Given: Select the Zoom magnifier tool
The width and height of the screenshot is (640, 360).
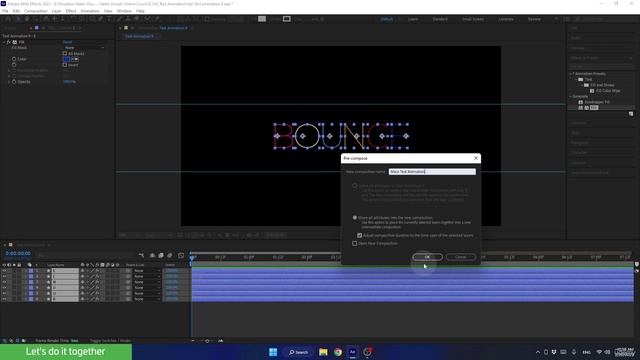Looking at the screenshot, I should point(36,19).
